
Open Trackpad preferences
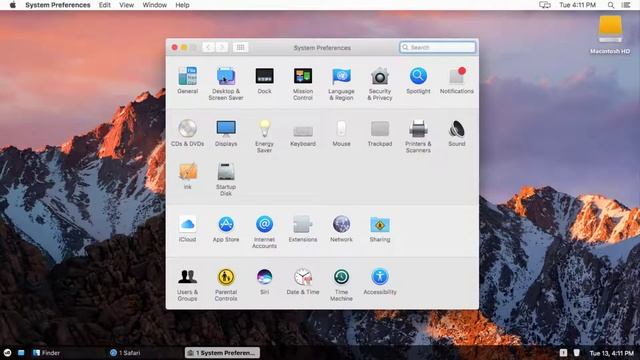click(x=380, y=133)
